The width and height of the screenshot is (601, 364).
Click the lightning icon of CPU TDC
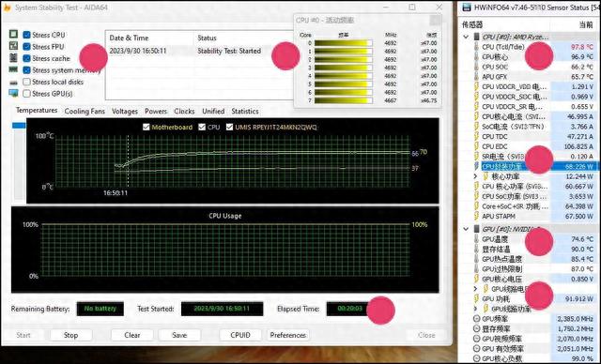pos(476,136)
